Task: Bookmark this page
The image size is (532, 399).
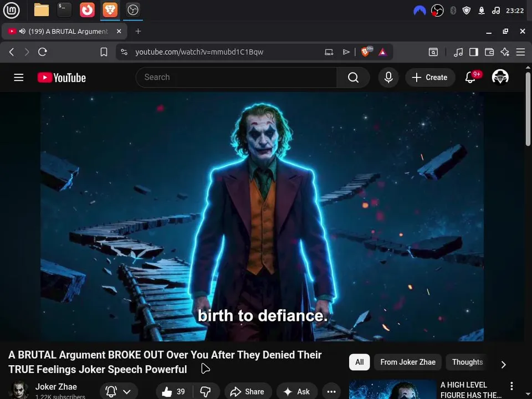Action: coord(104,52)
